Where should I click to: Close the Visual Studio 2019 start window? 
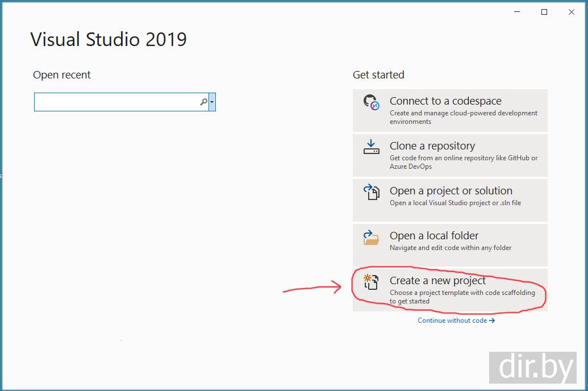pos(571,12)
